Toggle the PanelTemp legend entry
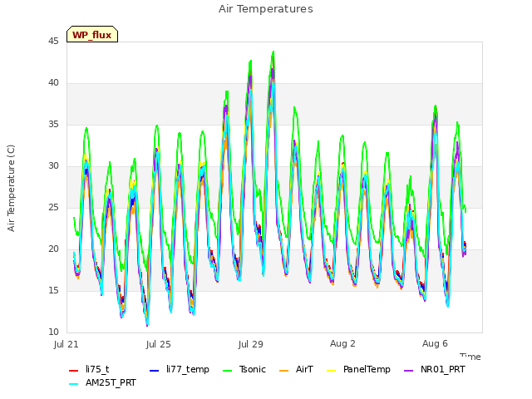This screenshot has width=532, height=399. pos(358,369)
